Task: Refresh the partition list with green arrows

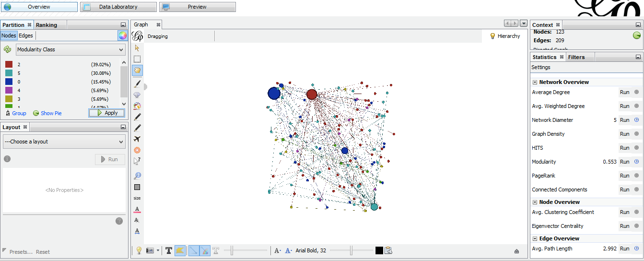Action: tap(8, 49)
